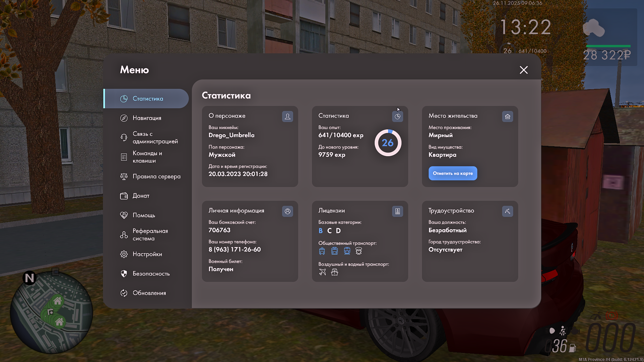644x362 pixels.
Task: Click the category B license letter
Action: pos(321,231)
